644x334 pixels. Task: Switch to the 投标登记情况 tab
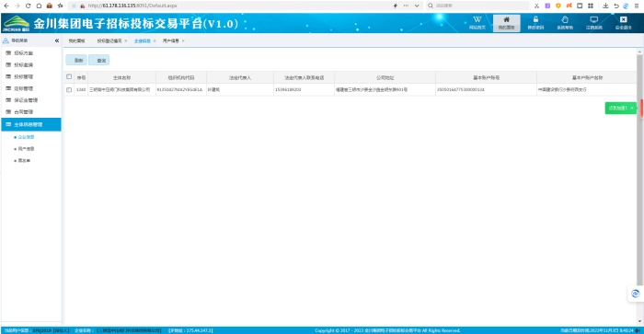109,40
